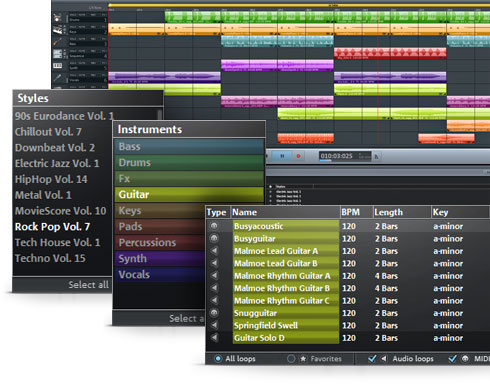Viewport: 490px width, 392px height.
Task: Preview Busyacoustic via its MIDI type icon
Action: coord(214,226)
